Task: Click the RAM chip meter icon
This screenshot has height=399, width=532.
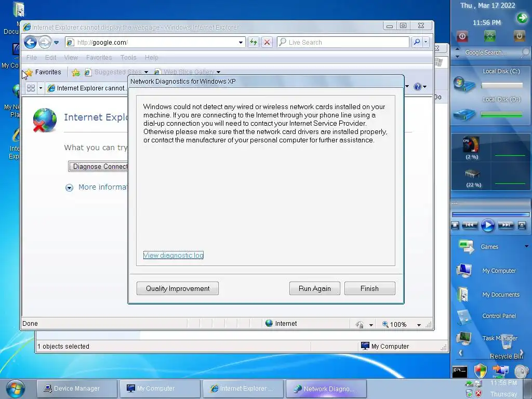Action: point(472,174)
